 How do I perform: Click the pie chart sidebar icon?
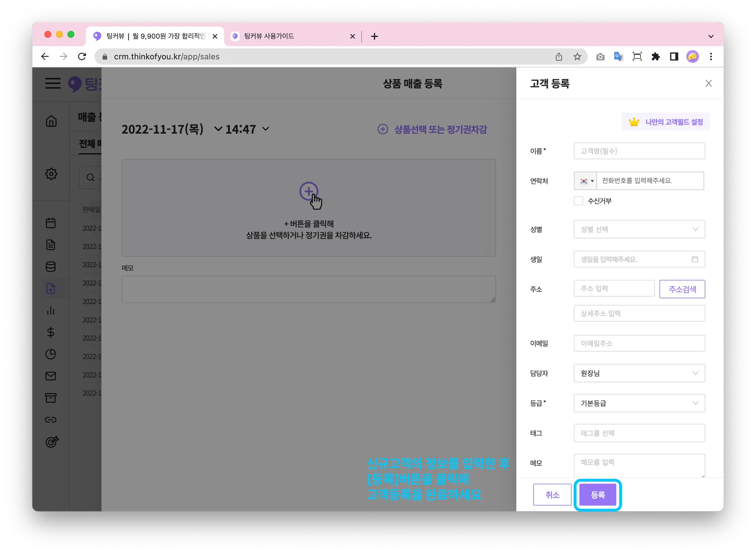[51, 354]
